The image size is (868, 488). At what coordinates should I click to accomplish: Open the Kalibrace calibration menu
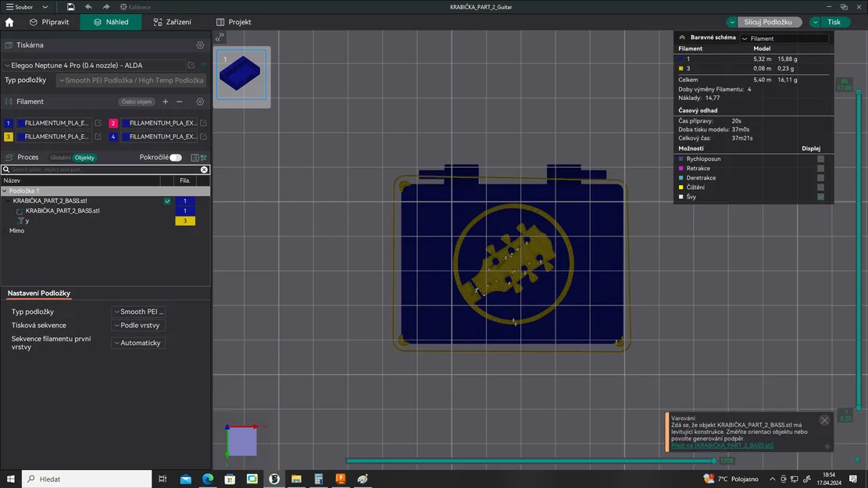tap(135, 7)
